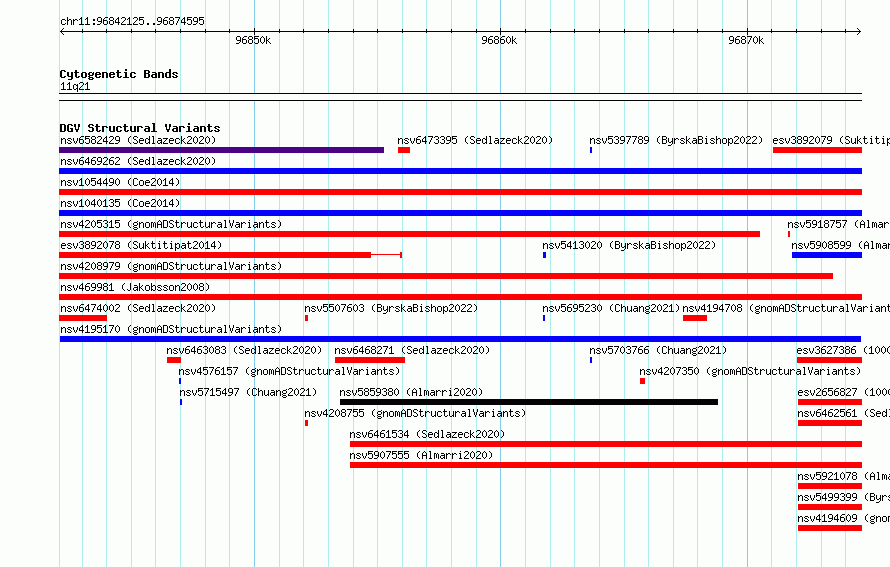Select the blue nsv6469262 variant bar

[x=460, y=171]
